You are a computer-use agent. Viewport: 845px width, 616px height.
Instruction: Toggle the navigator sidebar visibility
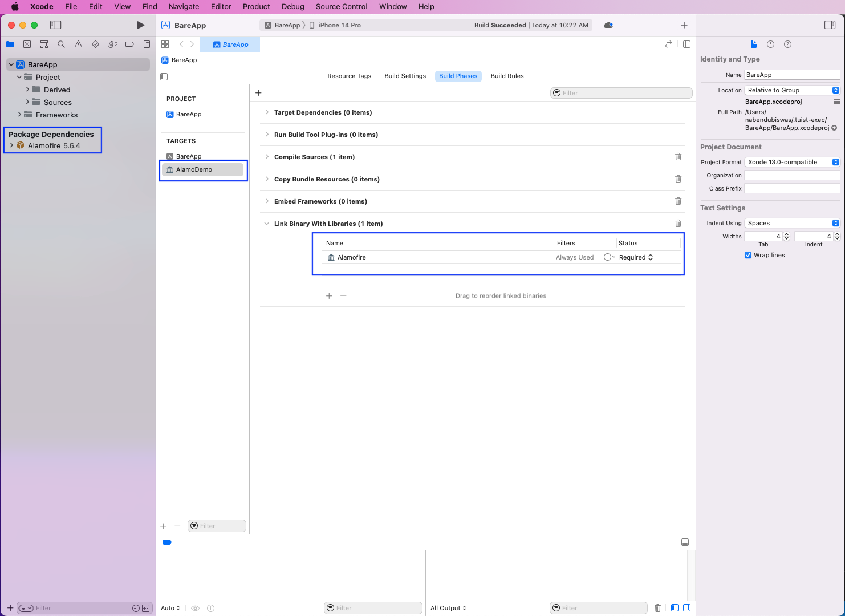pyautogui.click(x=55, y=25)
